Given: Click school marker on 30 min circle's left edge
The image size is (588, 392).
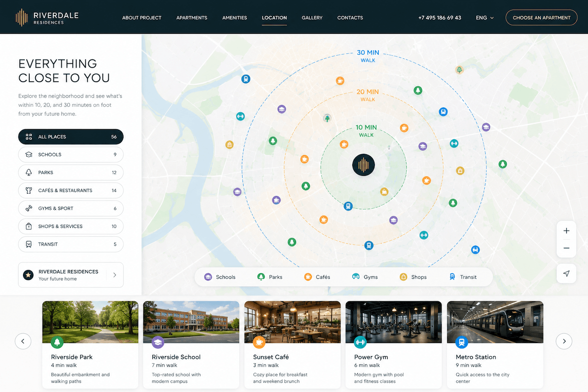Looking at the screenshot, I should click(x=237, y=192).
